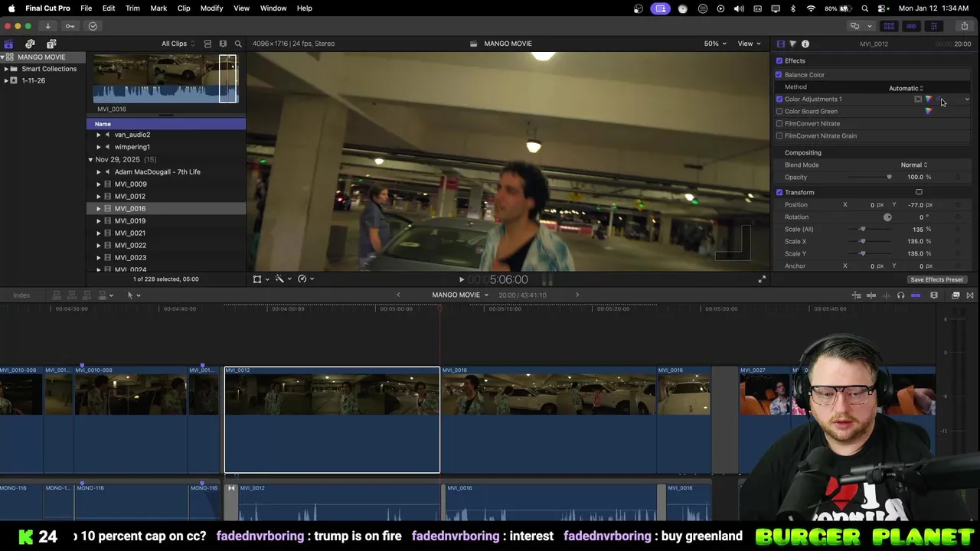Show the Effects browser icon
Screen dimensions: 980x551
[x=955, y=295]
